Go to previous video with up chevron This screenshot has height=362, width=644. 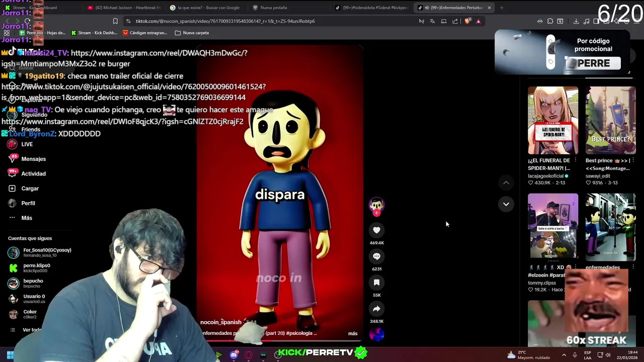[x=506, y=183]
